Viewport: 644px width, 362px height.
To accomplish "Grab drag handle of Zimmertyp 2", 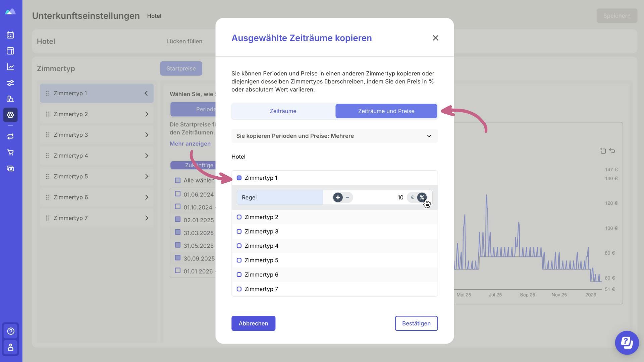I will 47,114.
